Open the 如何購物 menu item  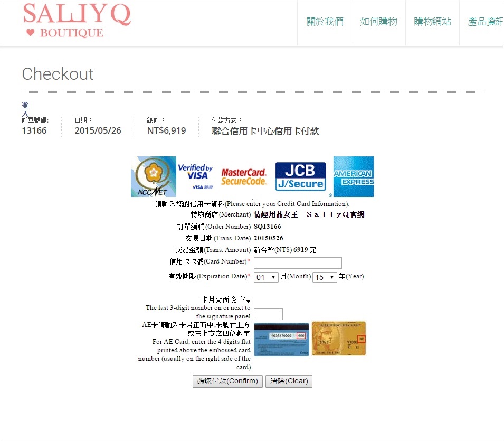378,22
